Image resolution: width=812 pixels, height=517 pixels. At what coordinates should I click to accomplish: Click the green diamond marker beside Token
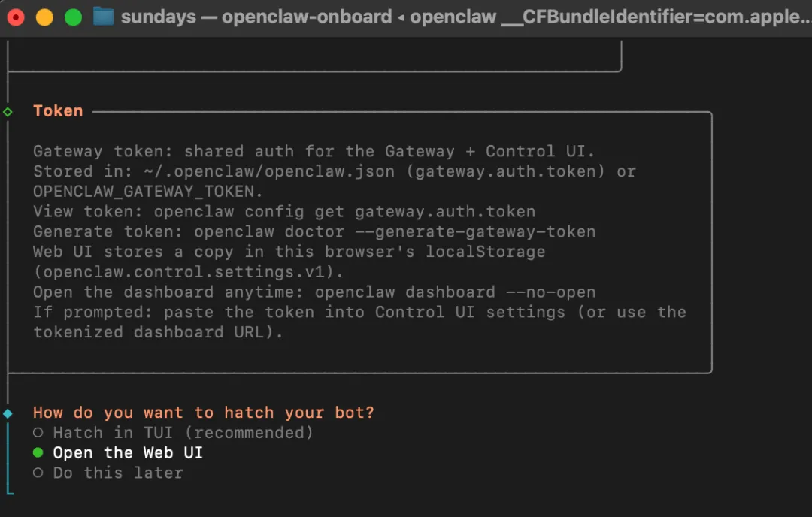point(8,112)
